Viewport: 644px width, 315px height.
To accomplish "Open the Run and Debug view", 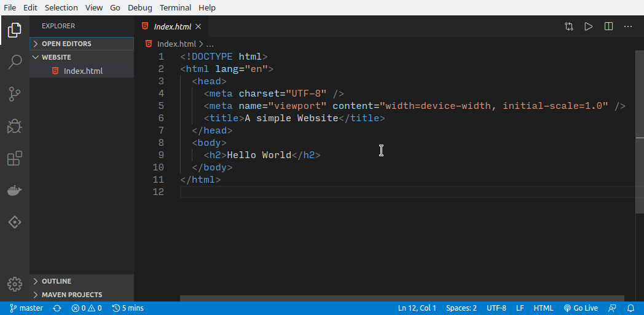I will (15, 126).
